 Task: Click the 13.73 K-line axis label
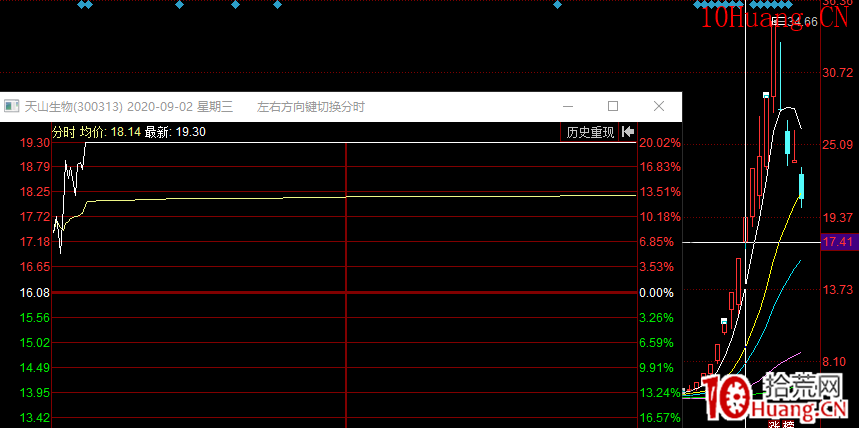click(838, 290)
